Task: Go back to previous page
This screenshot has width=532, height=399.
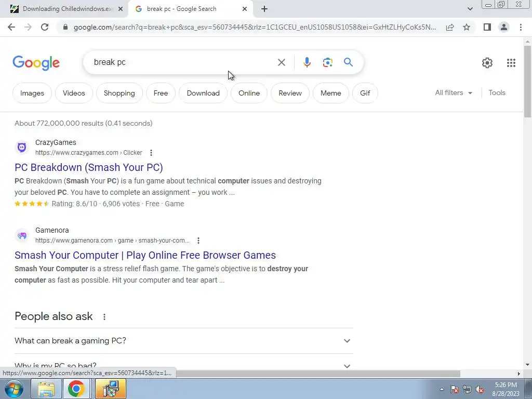Action: click(x=11, y=27)
